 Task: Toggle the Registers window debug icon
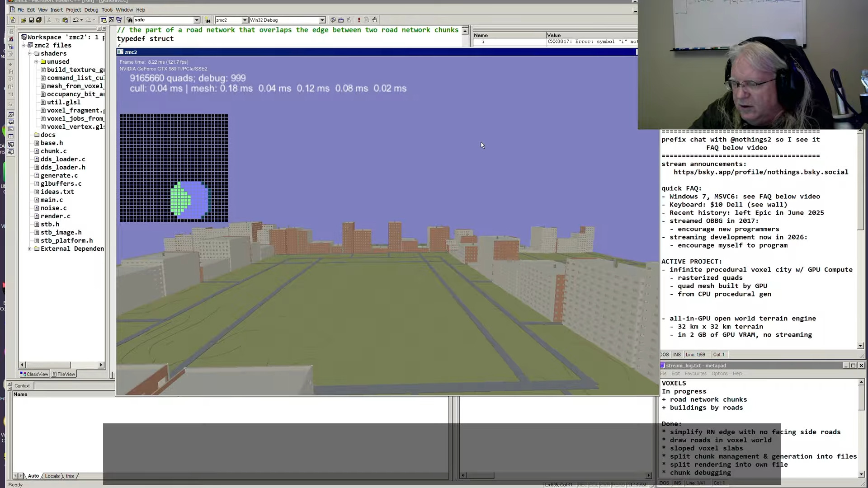(x=10, y=129)
